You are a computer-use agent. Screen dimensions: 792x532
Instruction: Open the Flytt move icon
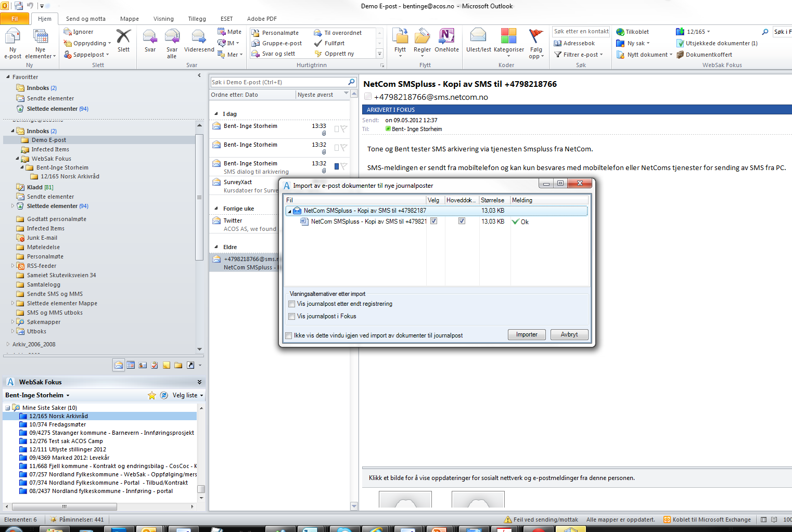click(x=400, y=43)
